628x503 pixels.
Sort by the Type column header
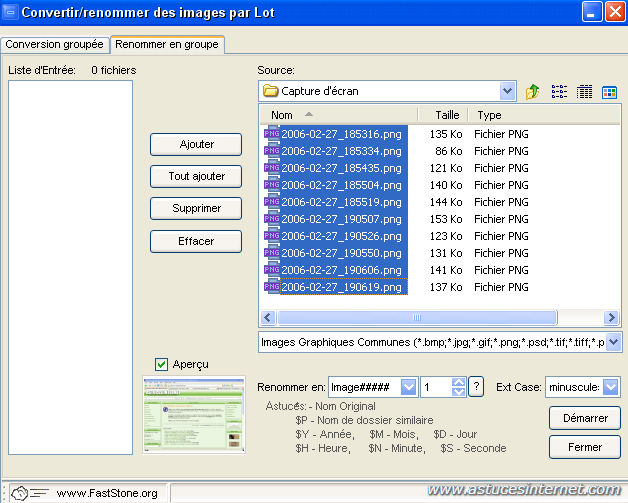pos(544,115)
